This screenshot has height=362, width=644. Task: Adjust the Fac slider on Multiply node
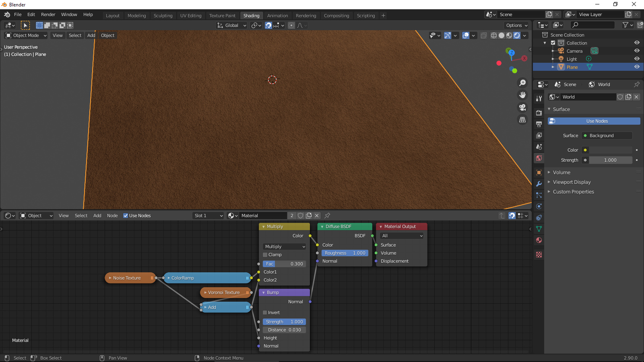click(284, 264)
